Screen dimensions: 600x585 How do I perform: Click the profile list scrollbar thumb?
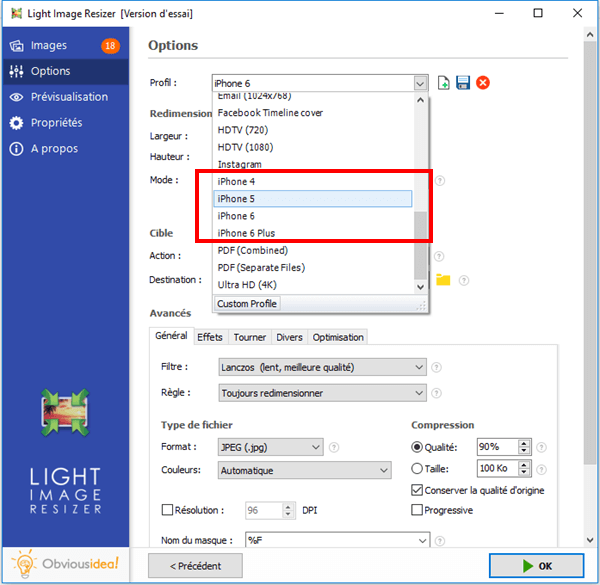(x=421, y=245)
